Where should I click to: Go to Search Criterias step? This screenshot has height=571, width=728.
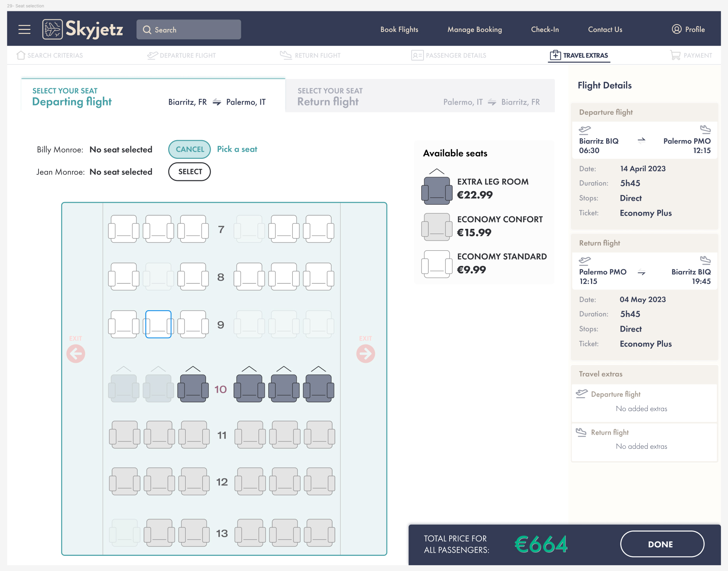coord(50,55)
